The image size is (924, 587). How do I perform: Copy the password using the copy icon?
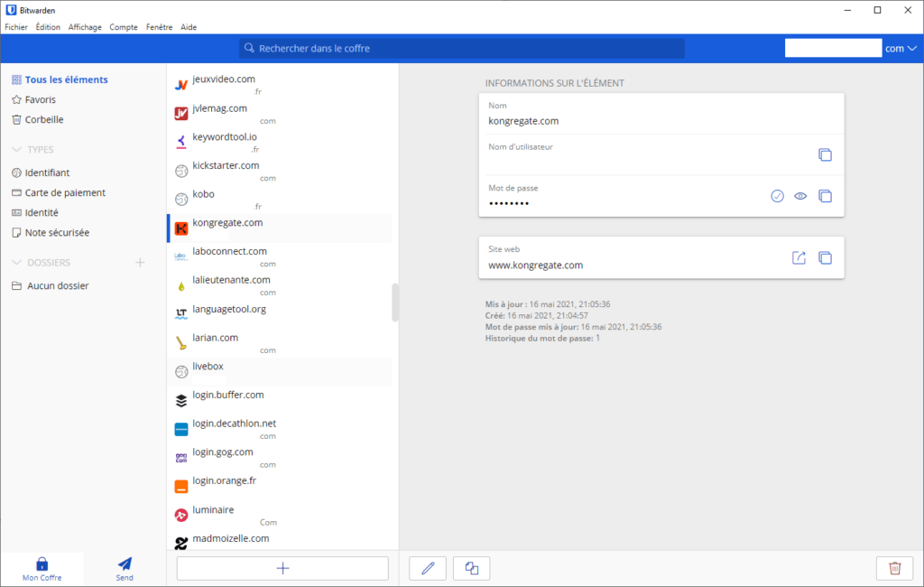click(825, 196)
